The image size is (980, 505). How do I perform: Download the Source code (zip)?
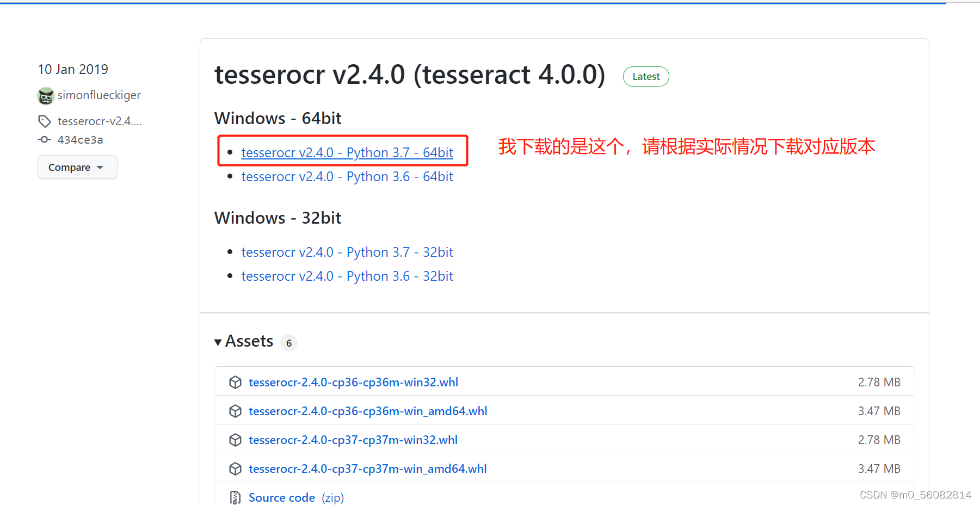pyautogui.click(x=297, y=497)
